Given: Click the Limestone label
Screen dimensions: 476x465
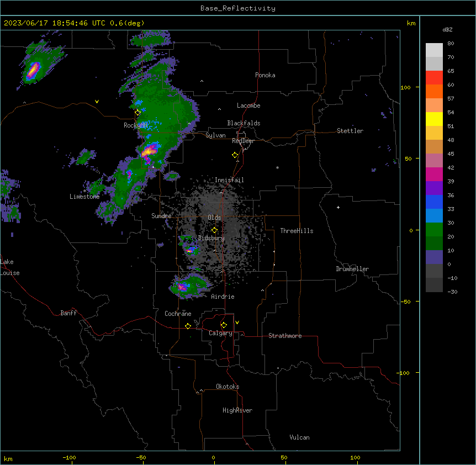Looking at the screenshot, I should pos(84,197).
